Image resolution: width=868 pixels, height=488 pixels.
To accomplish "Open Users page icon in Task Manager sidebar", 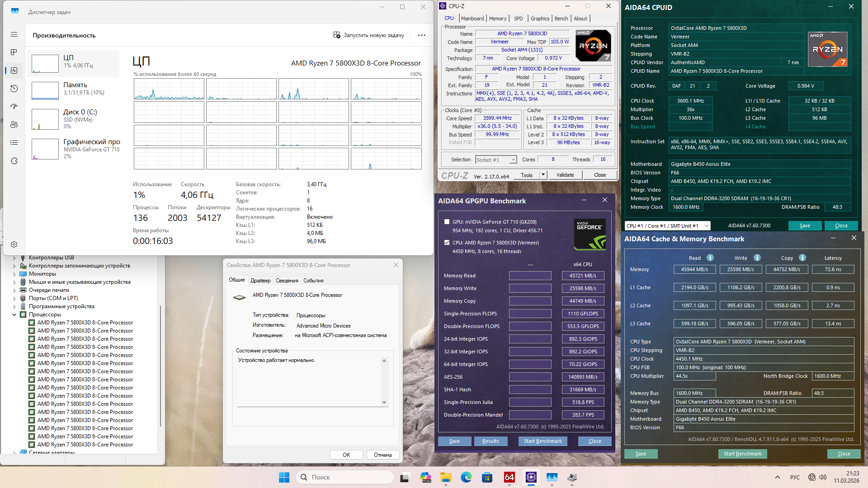I will pos(14,125).
